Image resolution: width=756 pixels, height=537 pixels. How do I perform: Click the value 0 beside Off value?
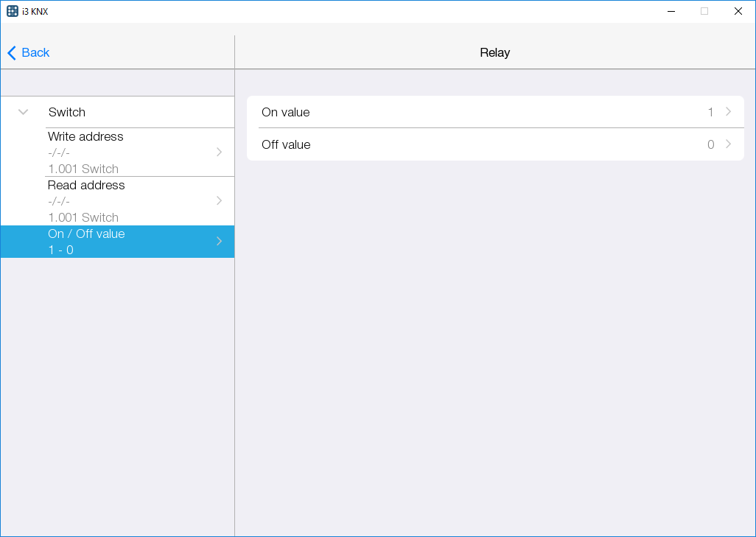tap(710, 144)
